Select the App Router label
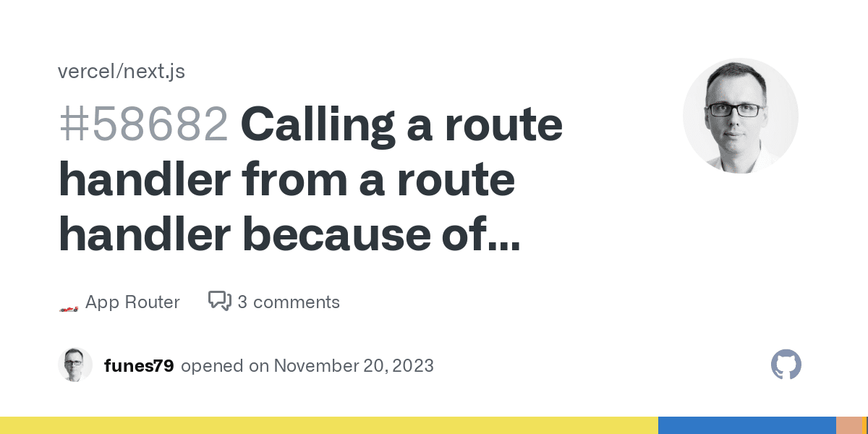 click(132, 302)
